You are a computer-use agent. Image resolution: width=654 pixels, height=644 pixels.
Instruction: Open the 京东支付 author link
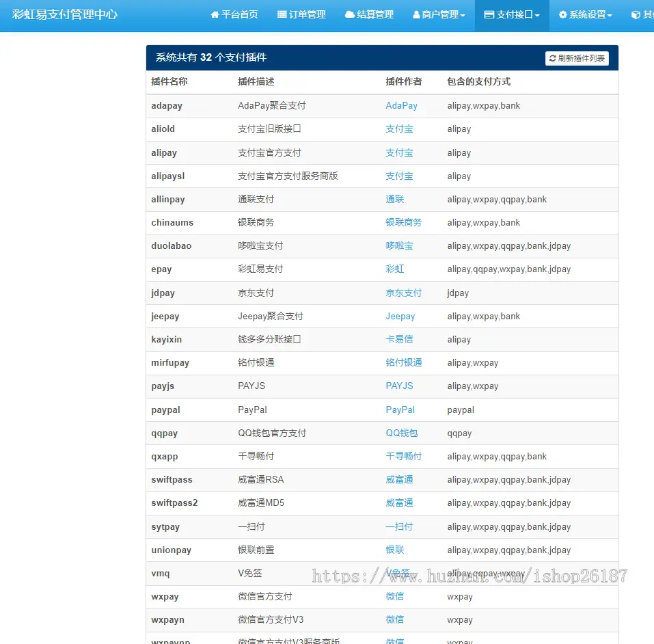click(403, 293)
